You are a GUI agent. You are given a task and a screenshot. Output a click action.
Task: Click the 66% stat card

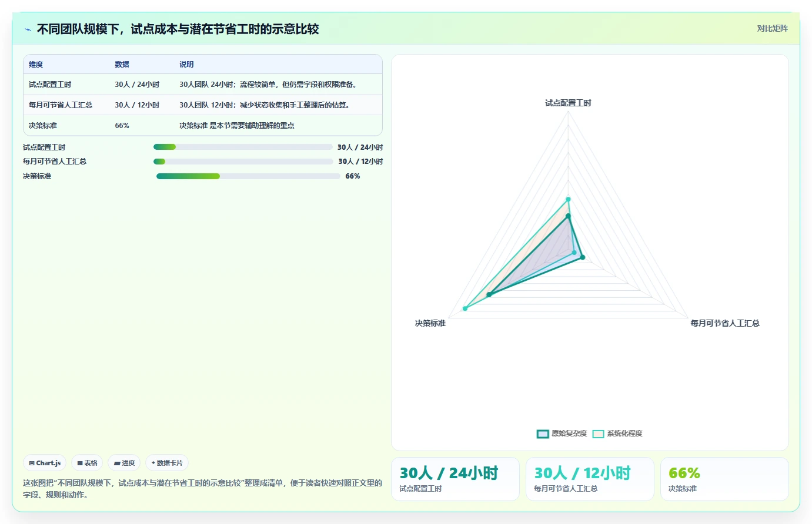coord(724,479)
